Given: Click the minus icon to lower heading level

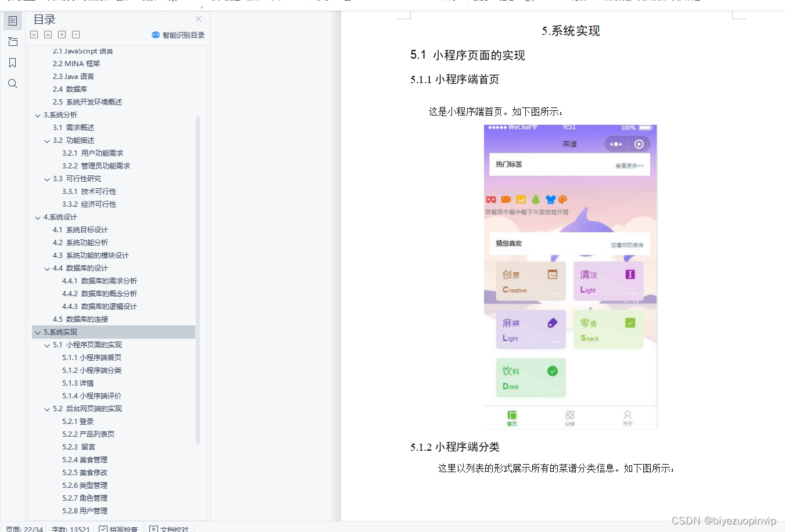Looking at the screenshot, I should point(76,34).
